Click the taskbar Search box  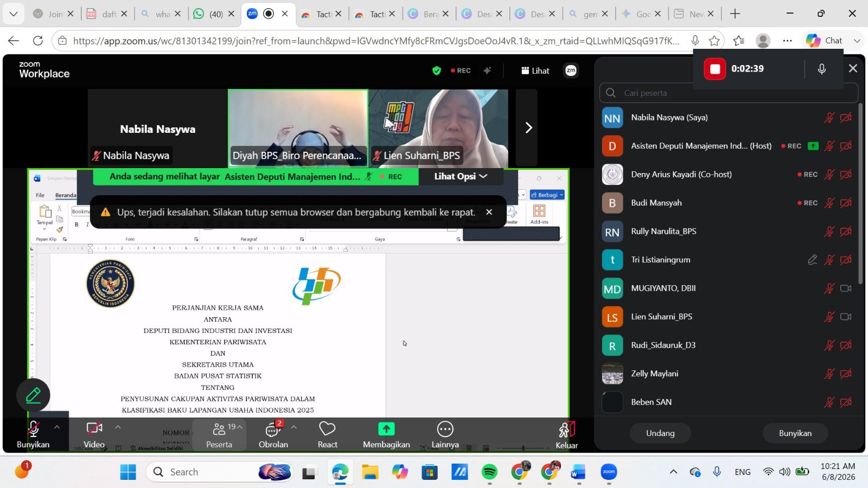pyautogui.click(x=221, y=472)
